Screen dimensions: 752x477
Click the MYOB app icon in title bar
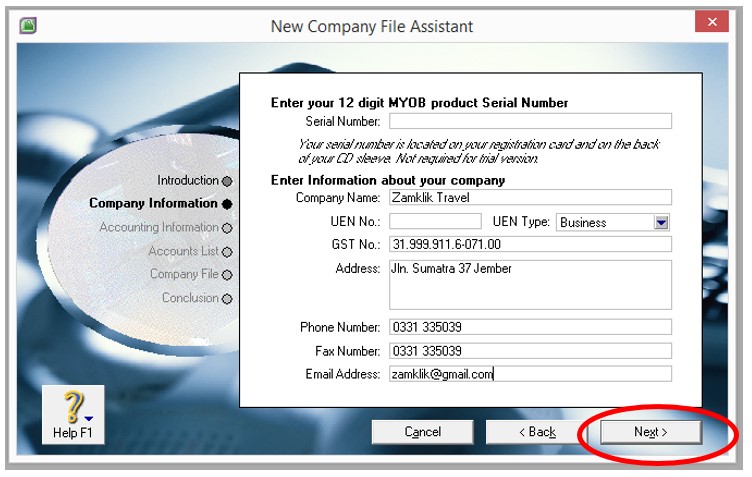coord(28,25)
